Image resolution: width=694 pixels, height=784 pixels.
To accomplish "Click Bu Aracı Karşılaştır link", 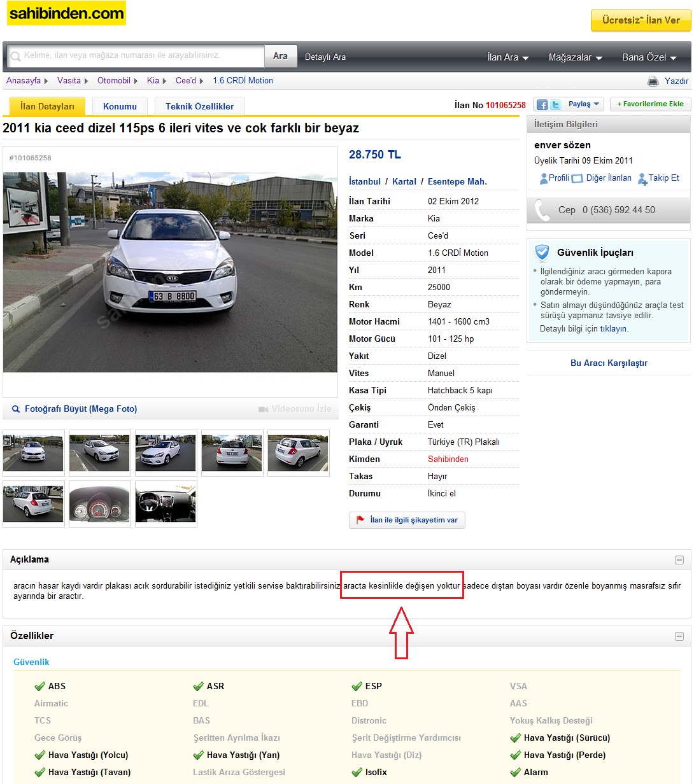I will (609, 363).
